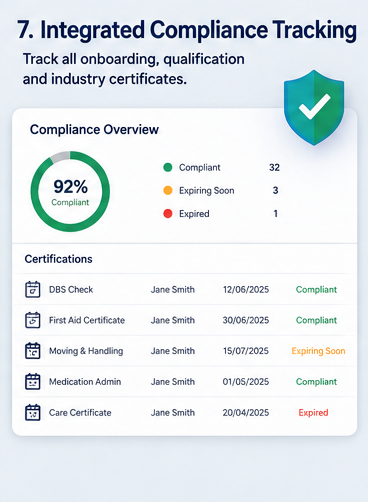Click the 92% Compliant donut chart
The width and height of the screenshot is (368, 502).
pos(70,191)
